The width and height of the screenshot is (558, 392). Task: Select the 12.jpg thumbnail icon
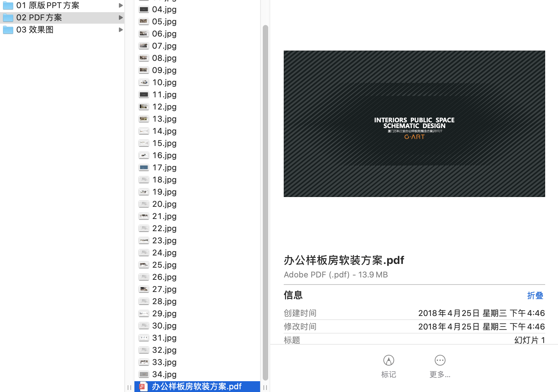point(144,107)
